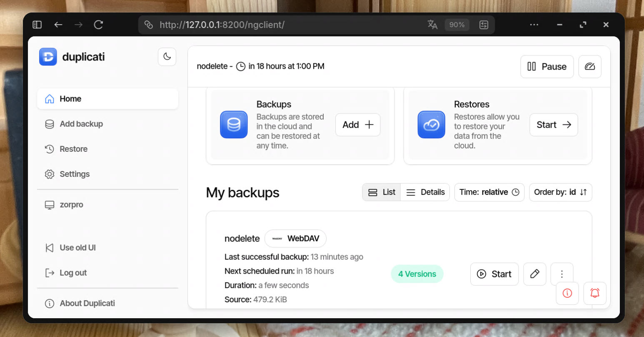Start the nodelete backup now
Screen dimensions: 644x337
[x=494, y=274]
